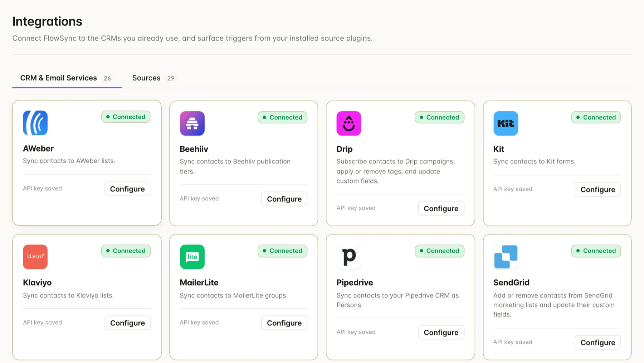The image size is (644, 363).
Task: Select the Beehiiv card title
Action: point(194,149)
